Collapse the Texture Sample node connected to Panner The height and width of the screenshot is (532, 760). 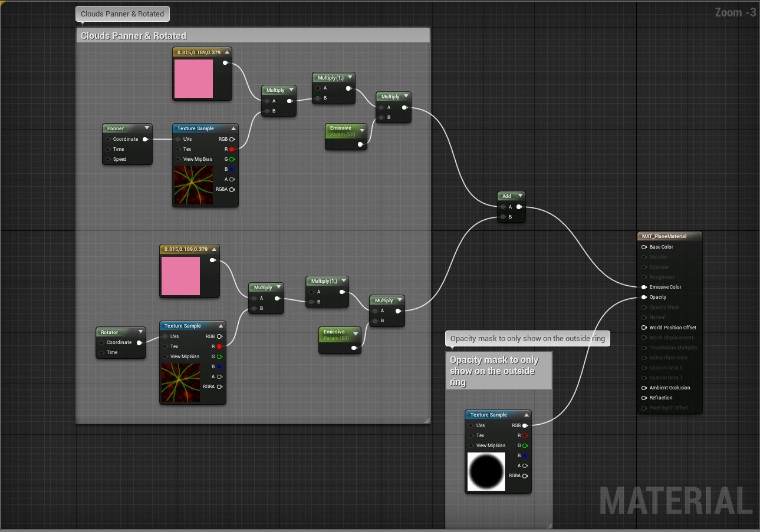233,128
